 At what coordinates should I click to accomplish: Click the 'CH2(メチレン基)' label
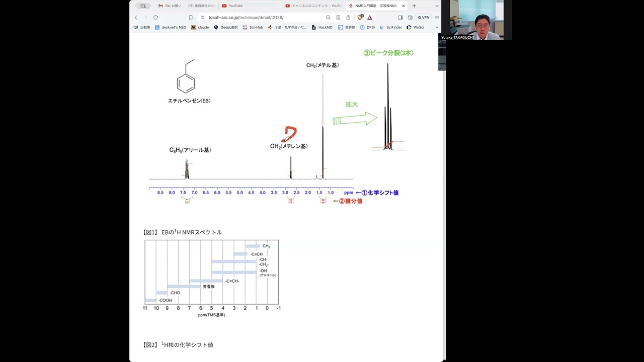coord(289,146)
